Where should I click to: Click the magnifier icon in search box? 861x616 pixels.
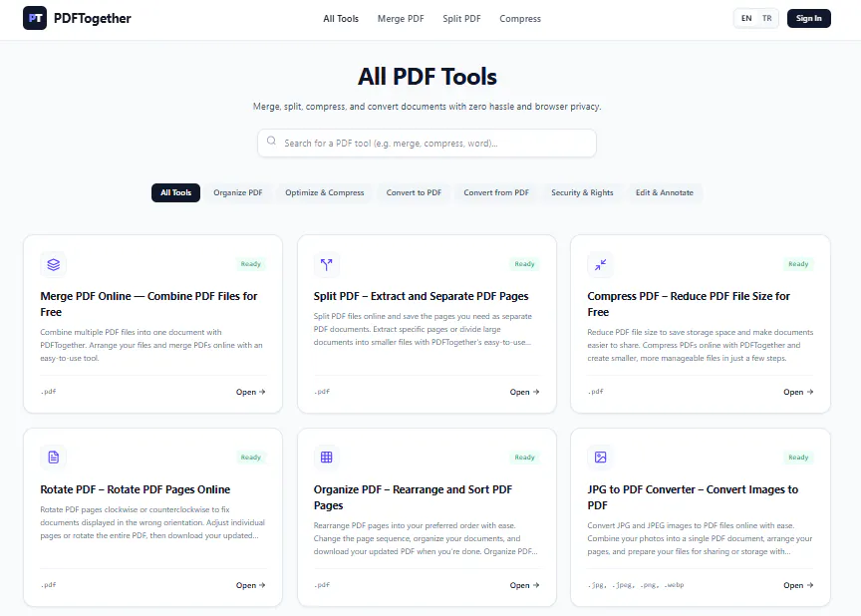pos(271,142)
